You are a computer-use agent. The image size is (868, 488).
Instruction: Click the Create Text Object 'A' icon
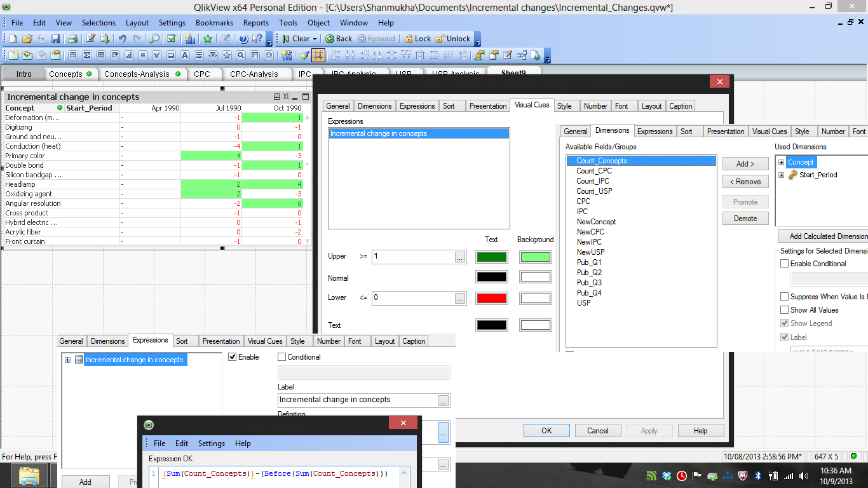pyautogui.click(x=185, y=55)
